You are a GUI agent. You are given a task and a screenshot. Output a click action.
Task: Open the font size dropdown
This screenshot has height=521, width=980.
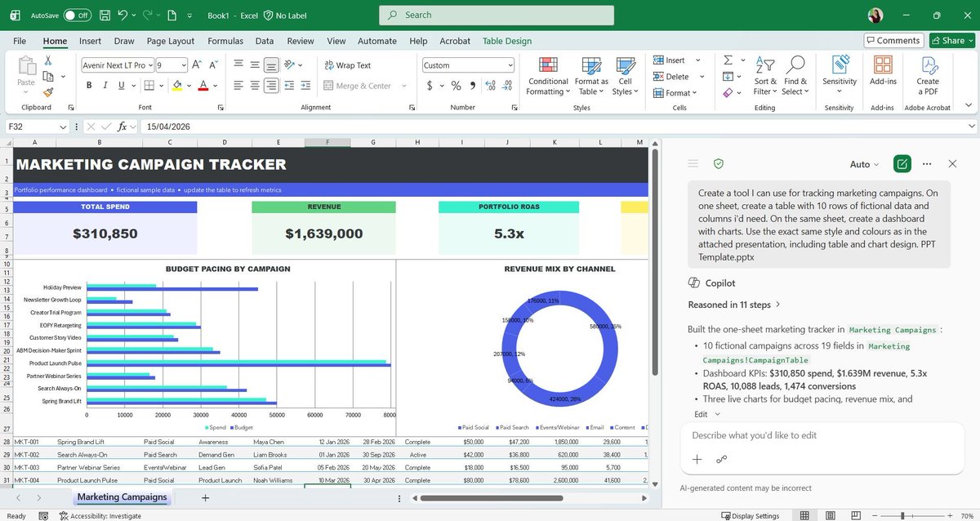point(184,65)
